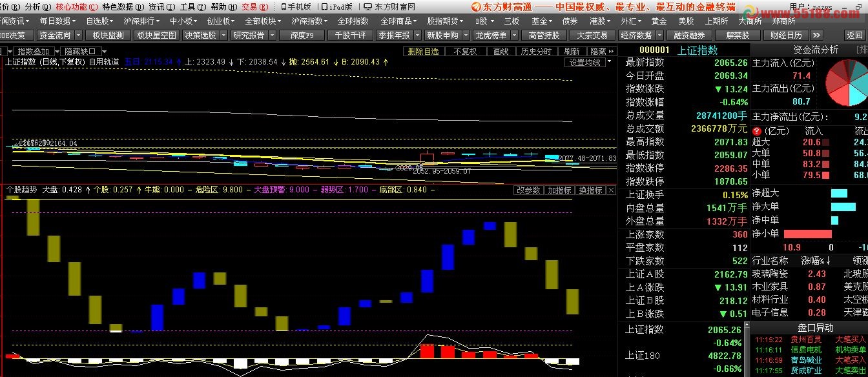Screen dimensions: 868x377
Task: Click the 决策选股 button
Action: (201, 36)
